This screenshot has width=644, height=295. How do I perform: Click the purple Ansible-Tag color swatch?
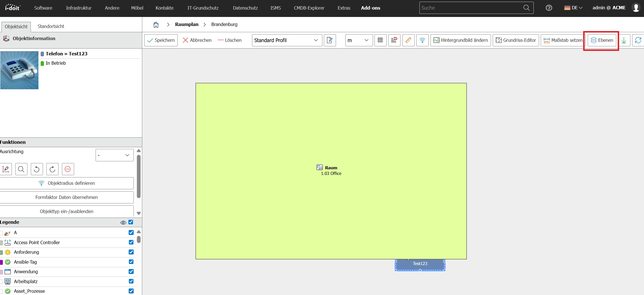coord(1,262)
